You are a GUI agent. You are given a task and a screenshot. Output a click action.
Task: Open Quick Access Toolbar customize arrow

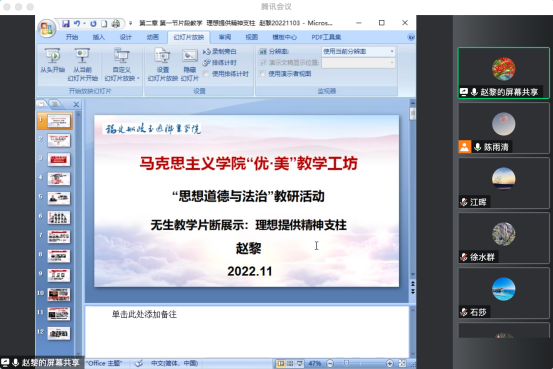pyautogui.click(x=130, y=23)
